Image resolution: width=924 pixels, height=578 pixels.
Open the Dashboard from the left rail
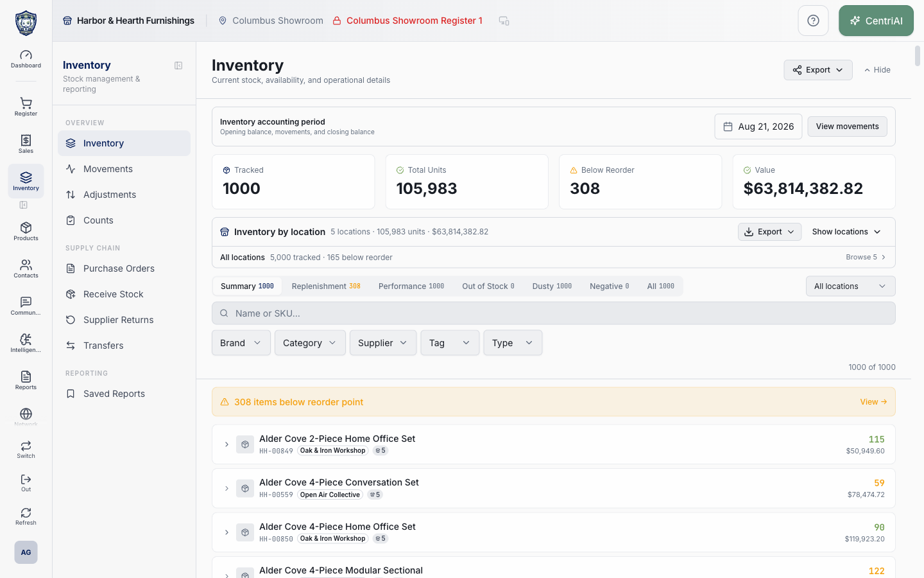(x=26, y=59)
